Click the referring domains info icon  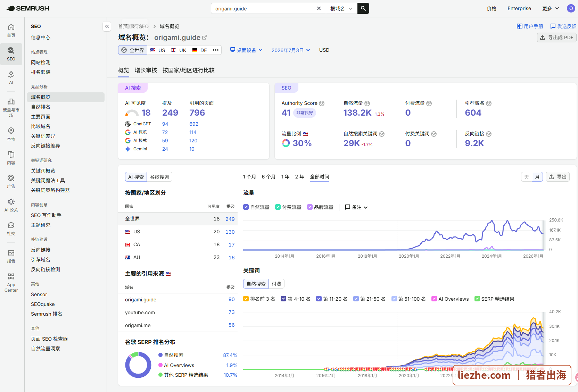click(489, 103)
